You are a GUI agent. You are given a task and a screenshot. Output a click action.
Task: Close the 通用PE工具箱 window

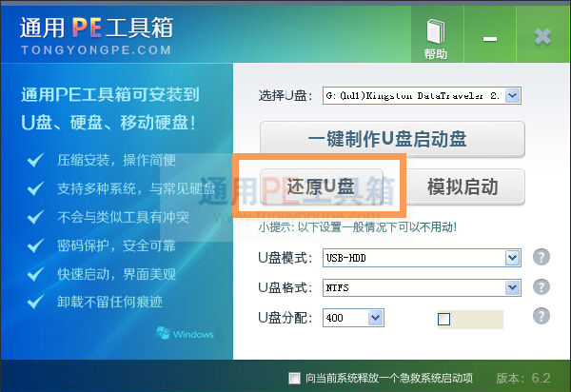tap(542, 37)
